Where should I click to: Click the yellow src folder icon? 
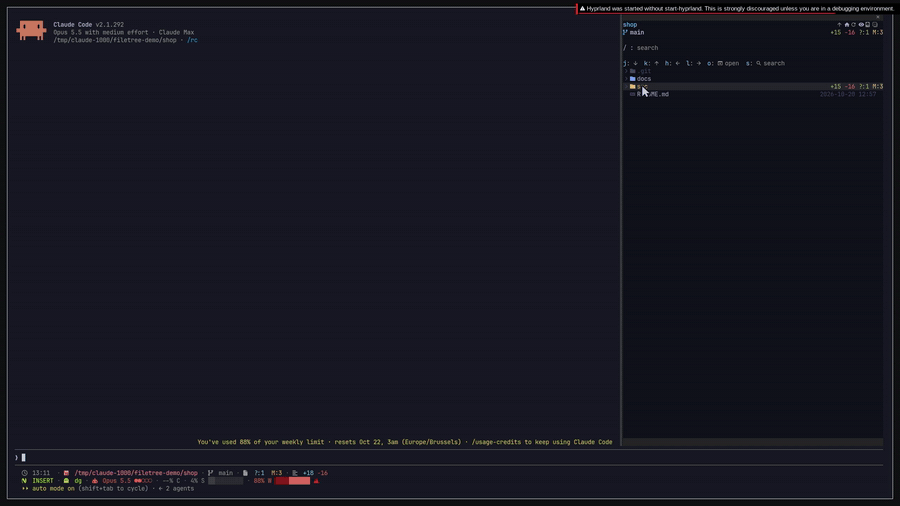[x=633, y=87]
